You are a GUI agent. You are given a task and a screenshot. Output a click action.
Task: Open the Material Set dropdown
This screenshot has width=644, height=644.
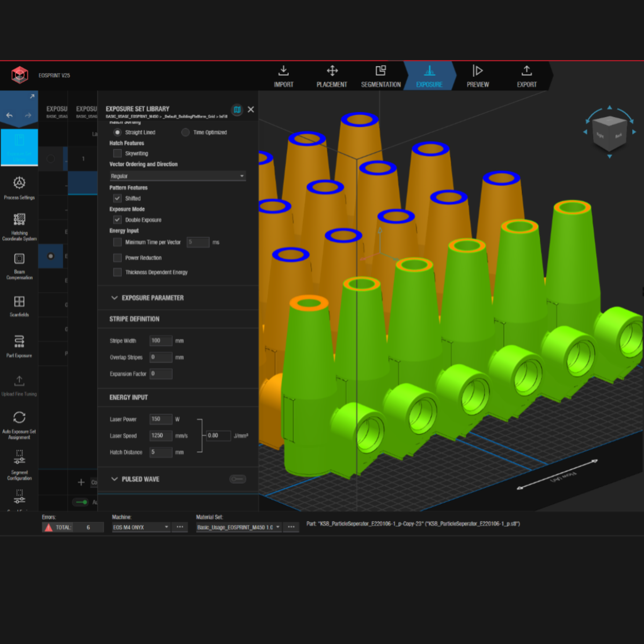[x=239, y=528]
